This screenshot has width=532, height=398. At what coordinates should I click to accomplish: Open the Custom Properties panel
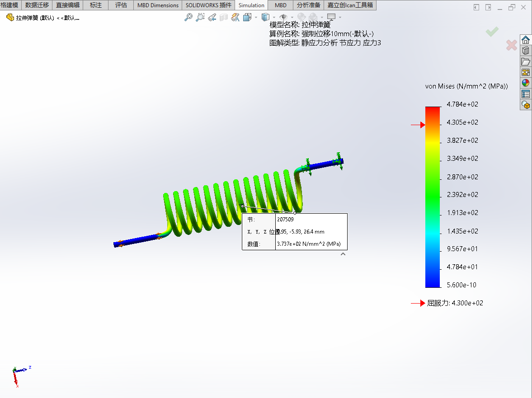click(x=525, y=94)
